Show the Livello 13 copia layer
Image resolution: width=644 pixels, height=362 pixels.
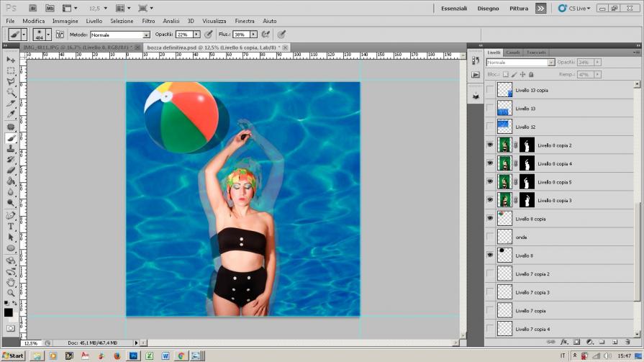[x=490, y=90]
